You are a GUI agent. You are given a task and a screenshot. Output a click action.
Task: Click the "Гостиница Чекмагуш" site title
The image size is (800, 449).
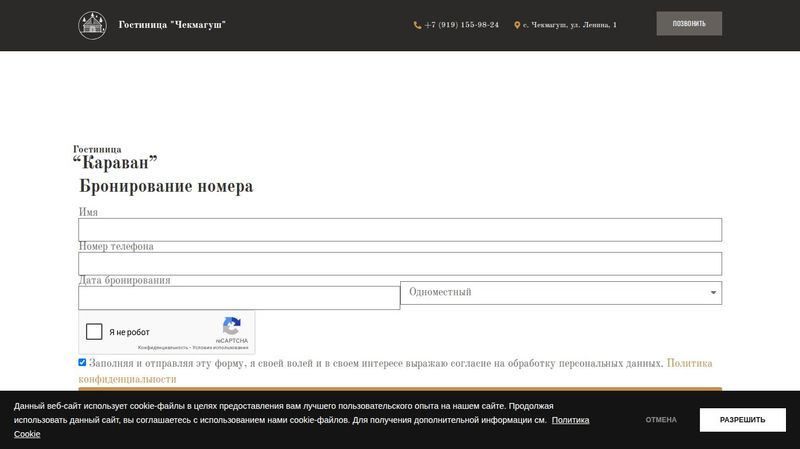(x=172, y=24)
